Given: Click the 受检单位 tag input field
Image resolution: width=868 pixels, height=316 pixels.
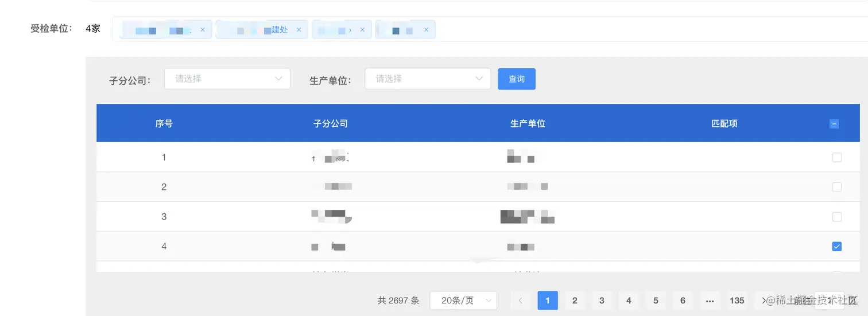Looking at the screenshot, I should (490, 29).
